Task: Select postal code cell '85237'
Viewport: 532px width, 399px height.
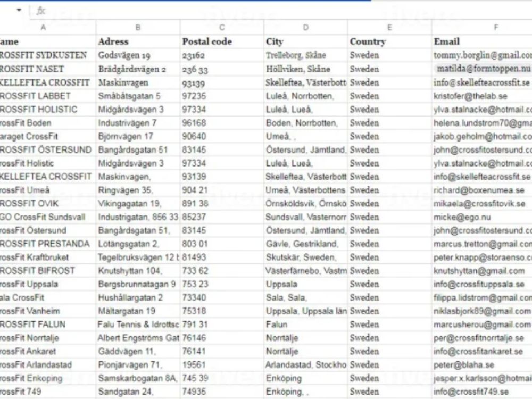Action: tap(222, 217)
